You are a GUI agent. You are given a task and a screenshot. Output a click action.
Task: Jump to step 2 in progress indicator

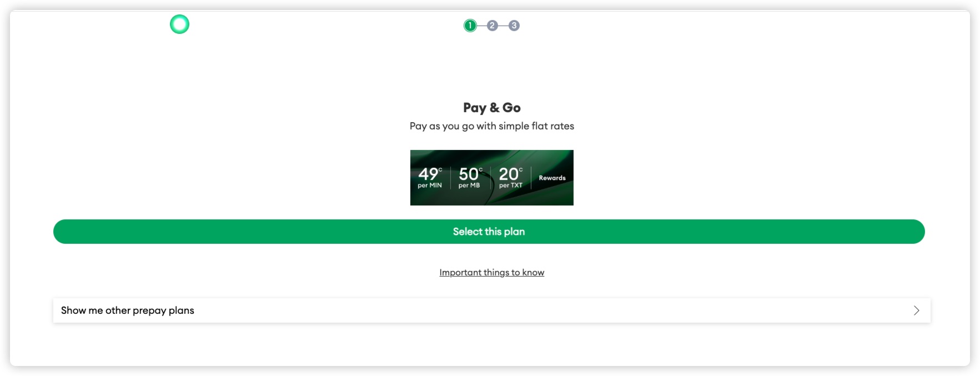click(492, 26)
